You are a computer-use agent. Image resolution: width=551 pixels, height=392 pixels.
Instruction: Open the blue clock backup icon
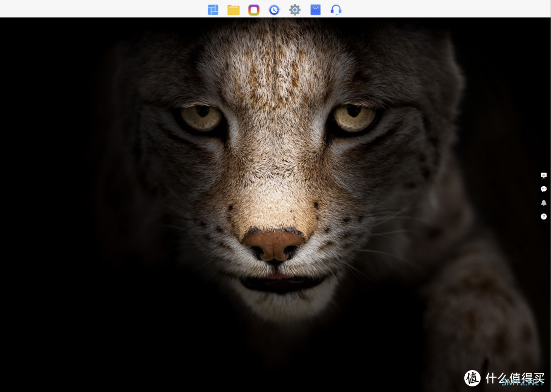(274, 10)
